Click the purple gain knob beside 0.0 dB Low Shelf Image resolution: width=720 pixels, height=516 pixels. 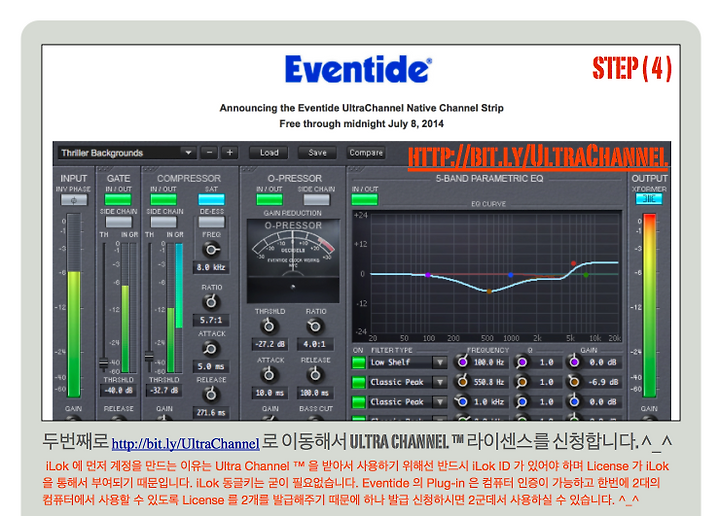coord(574,362)
